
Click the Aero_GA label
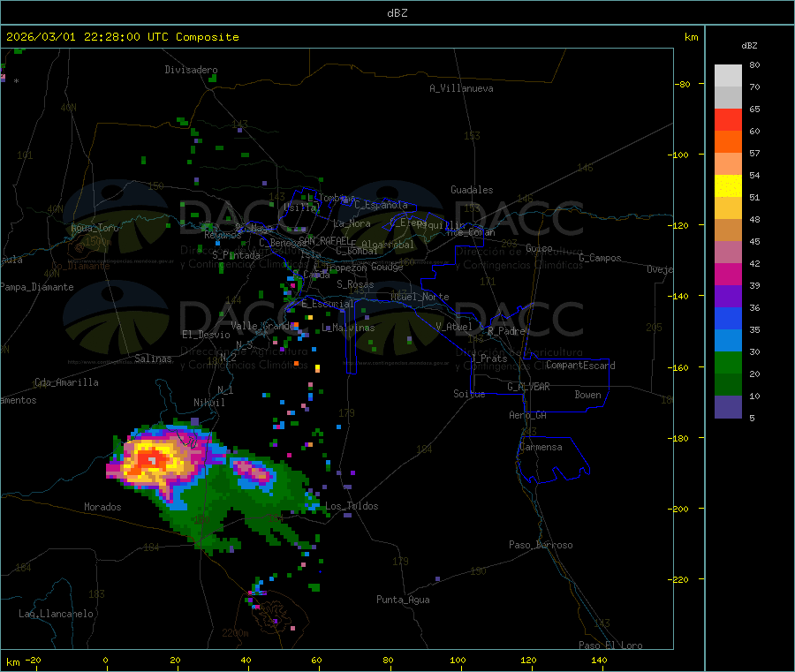528,415
